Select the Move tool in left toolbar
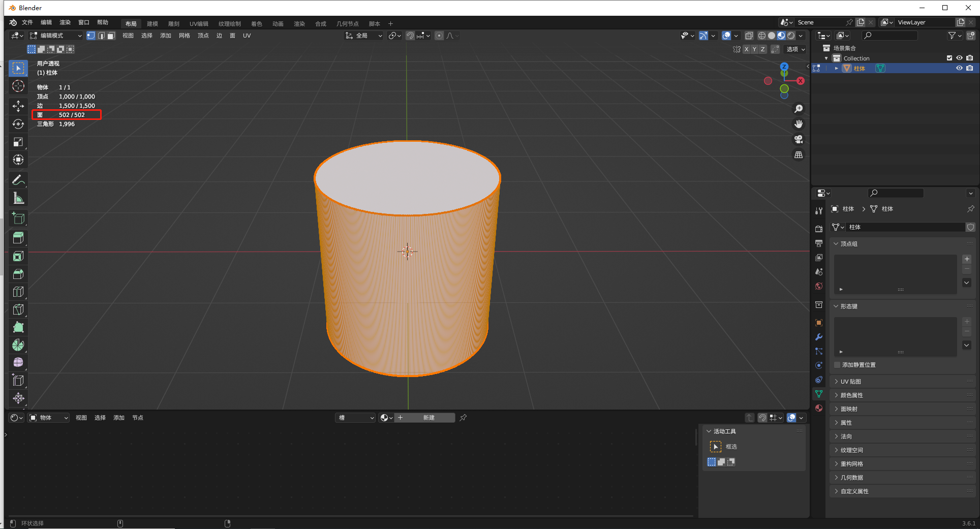This screenshot has width=980, height=529. click(18, 106)
